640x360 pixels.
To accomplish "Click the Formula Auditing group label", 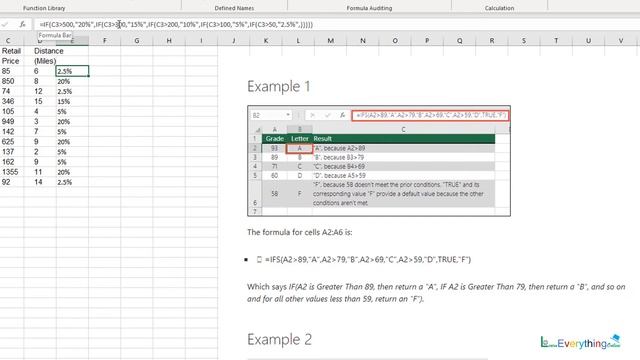I will (x=369, y=8).
